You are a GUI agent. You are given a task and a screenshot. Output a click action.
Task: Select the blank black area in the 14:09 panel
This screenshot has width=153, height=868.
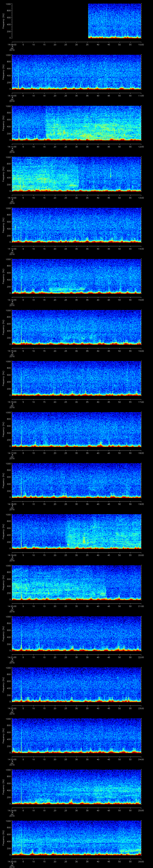pos(50,21)
